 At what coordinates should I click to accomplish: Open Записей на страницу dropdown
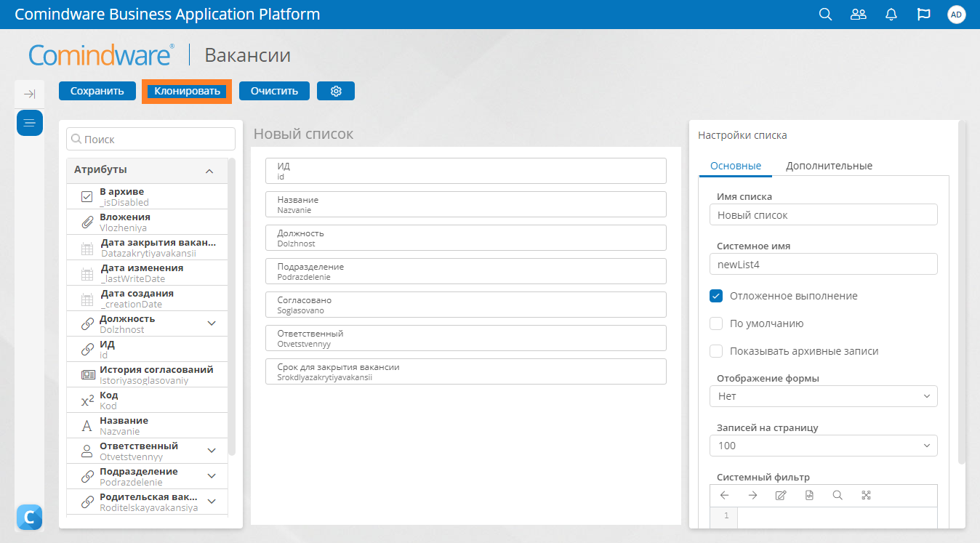tap(824, 446)
